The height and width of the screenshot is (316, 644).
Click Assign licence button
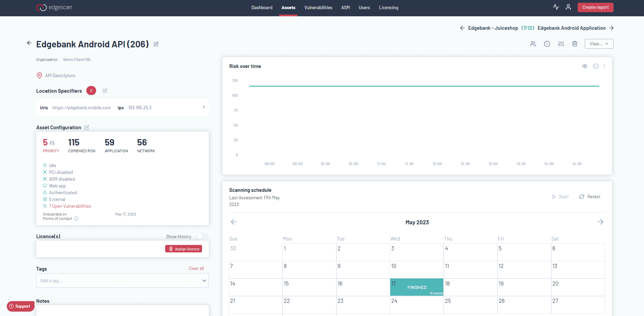(184, 249)
